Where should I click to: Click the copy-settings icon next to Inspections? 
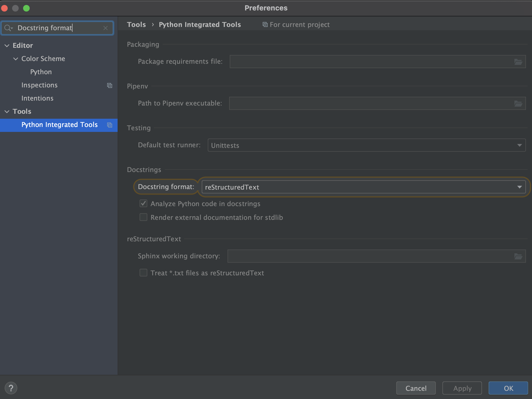click(x=109, y=85)
